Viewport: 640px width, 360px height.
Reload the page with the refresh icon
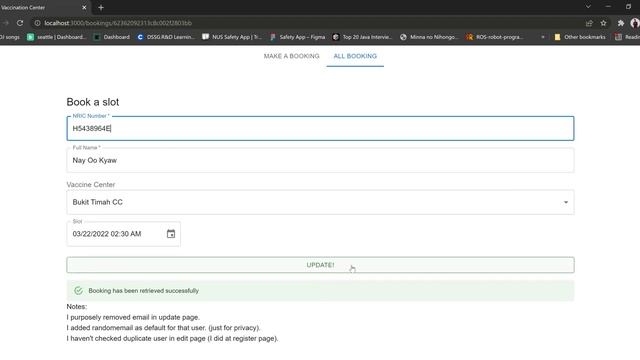(20, 23)
